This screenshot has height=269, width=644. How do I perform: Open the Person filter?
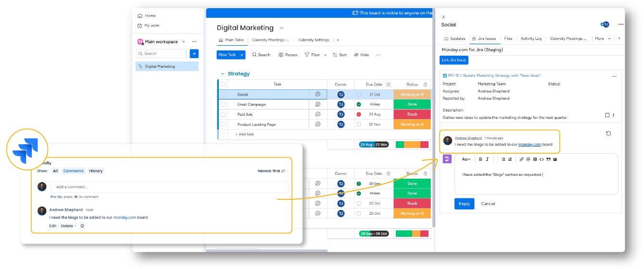pyautogui.click(x=288, y=55)
